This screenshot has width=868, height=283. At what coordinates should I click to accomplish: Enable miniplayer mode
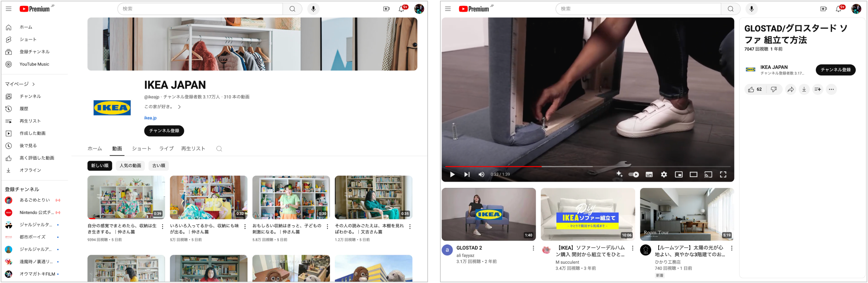coord(679,174)
